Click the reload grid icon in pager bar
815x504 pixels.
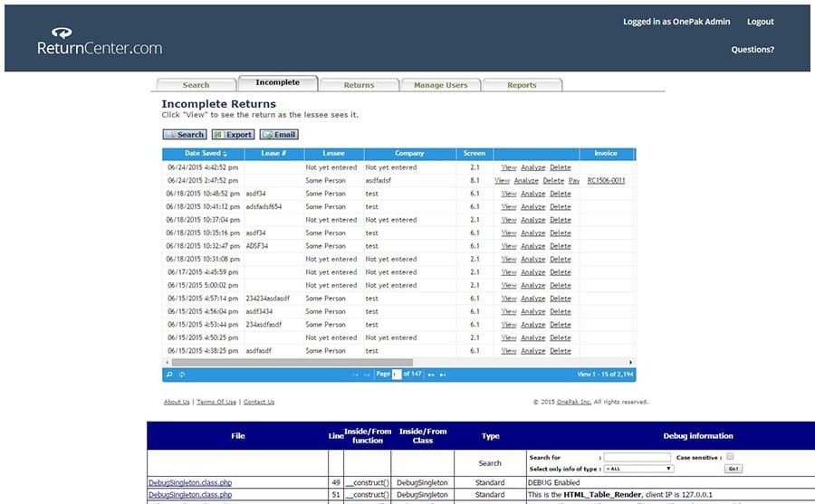tap(181, 374)
